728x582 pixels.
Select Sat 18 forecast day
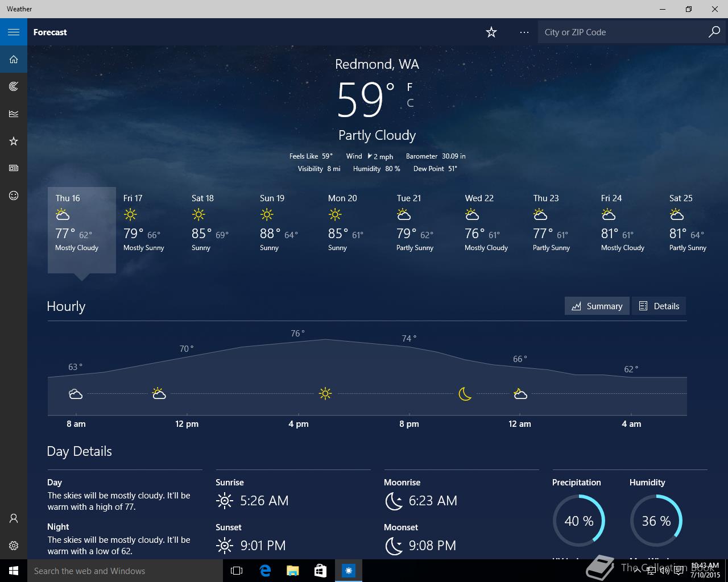[218, 230]
